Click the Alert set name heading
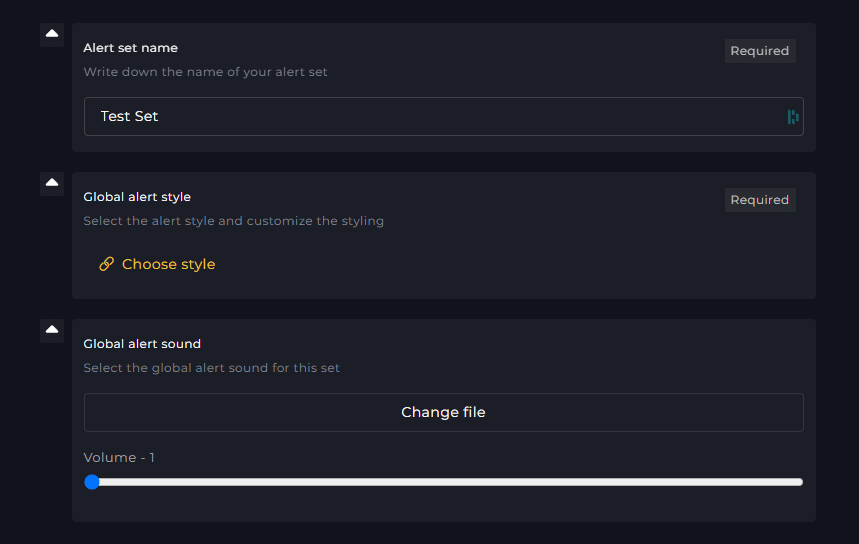This screenshot has height=544, width=859. pos(130,48)
